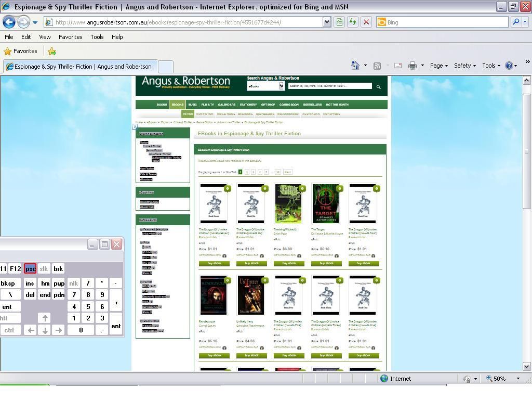The image size is (532, 413).
Task: Click the Compatibility View icon
Action: pos(339,22)
